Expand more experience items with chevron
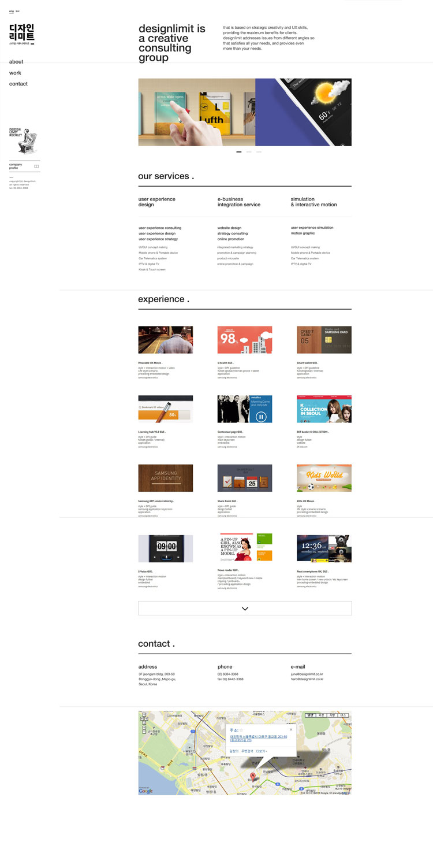433x868 pixels. (x=245, y=608)
